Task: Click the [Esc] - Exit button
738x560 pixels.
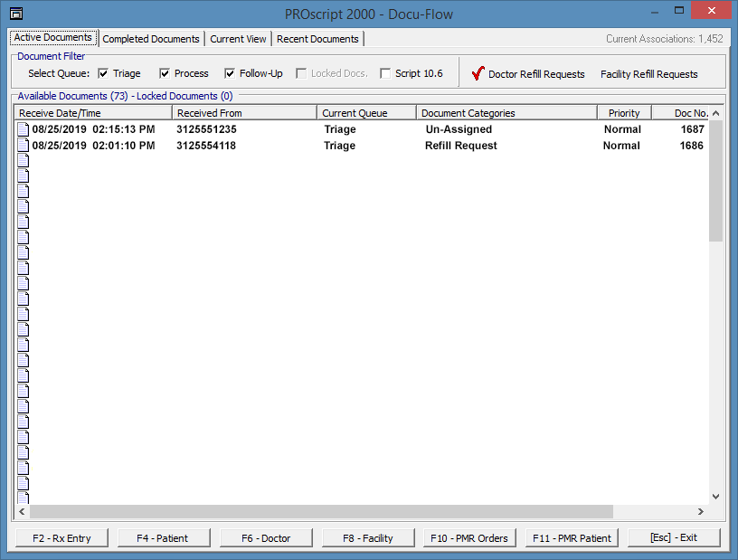Action: (x=674, y=538)
